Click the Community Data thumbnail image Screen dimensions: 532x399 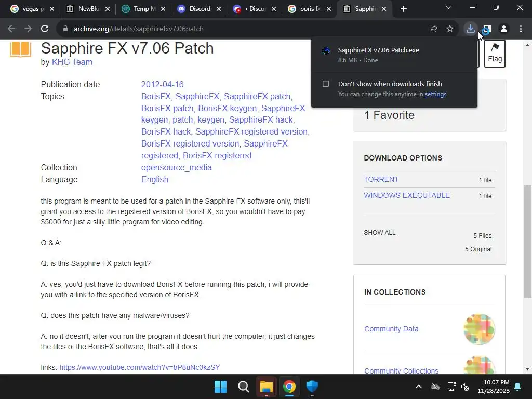[x=479, y=329]
